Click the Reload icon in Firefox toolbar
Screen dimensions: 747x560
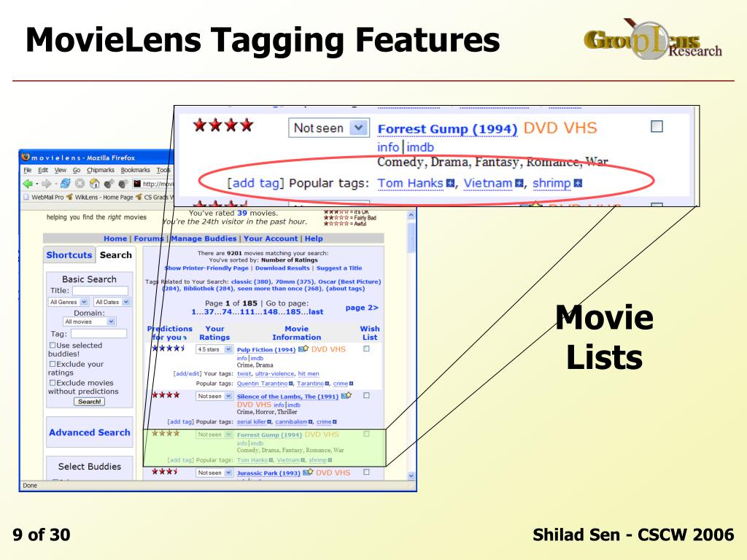(x=65, y=184)
